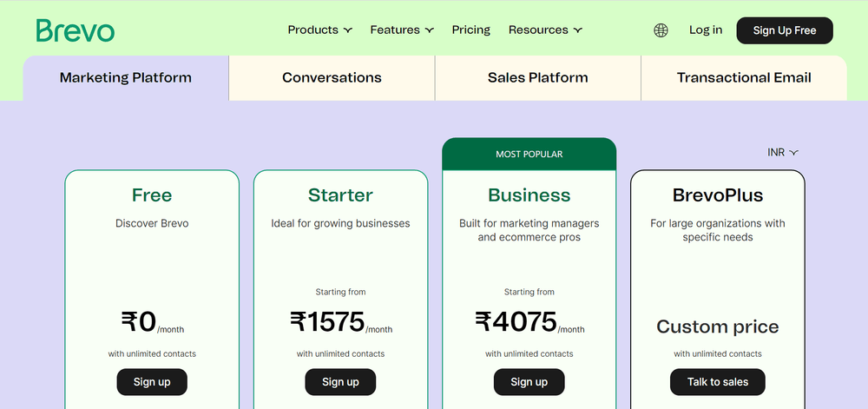Switch to the Conversations tab
Image resolution: width=868 pixels, height=409 pixels.
pos(332,78)
